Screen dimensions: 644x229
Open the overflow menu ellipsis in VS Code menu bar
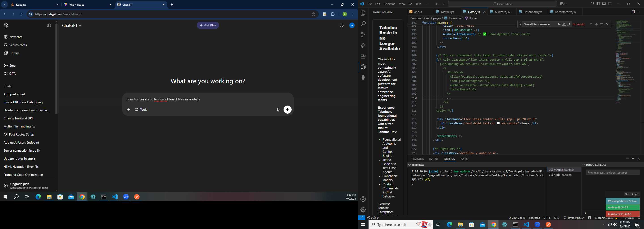pos(427,4)
